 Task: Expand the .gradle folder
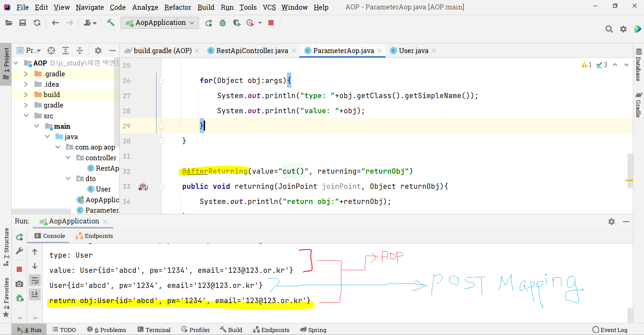pos(26,74)
